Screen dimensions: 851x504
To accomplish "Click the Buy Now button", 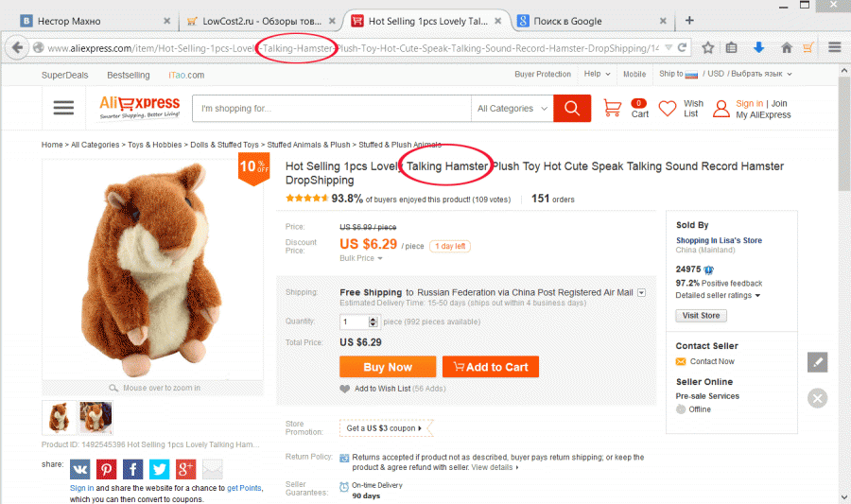I will (388, 367).
